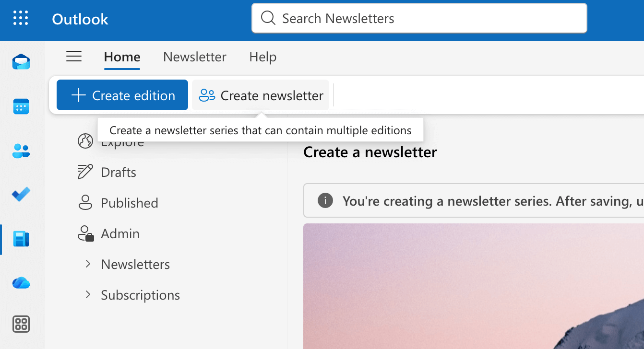Select the Admin section
Viewport: 644px width, 349px height.
click(120, 233)
